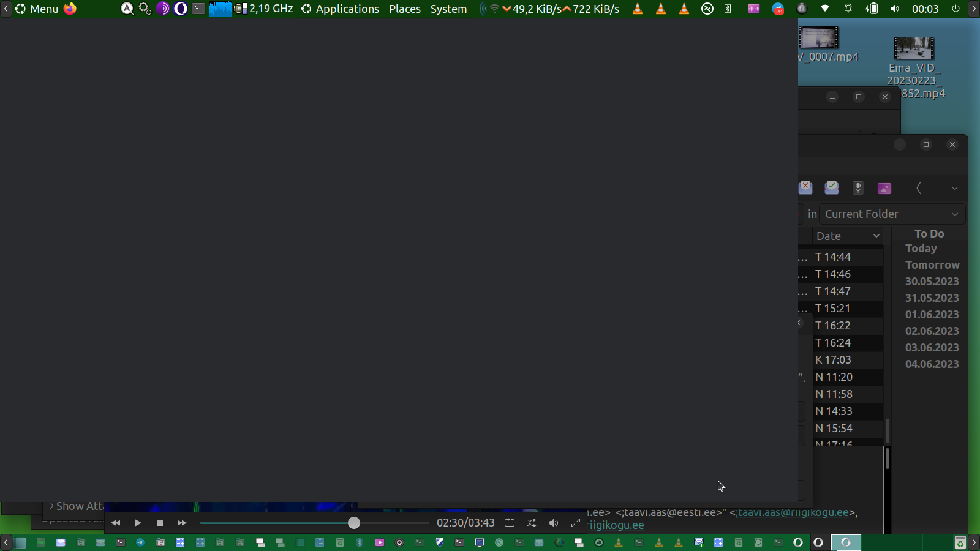Open the battery power indicator
This screenshot has width=980, height=551.
pos(872,9)
